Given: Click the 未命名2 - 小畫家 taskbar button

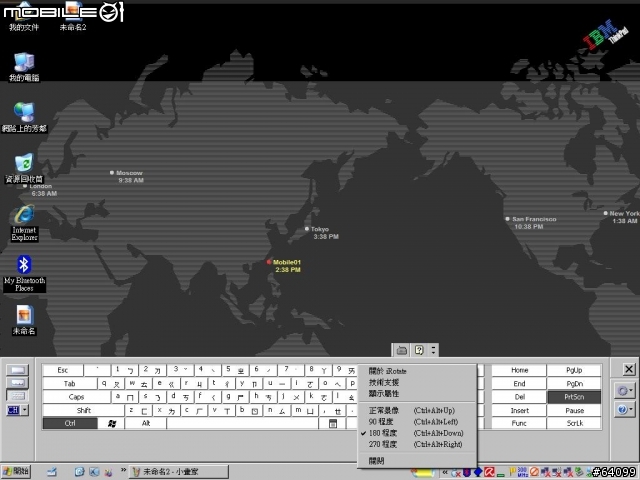Looking at the screenshot, I should pos(179,472).
